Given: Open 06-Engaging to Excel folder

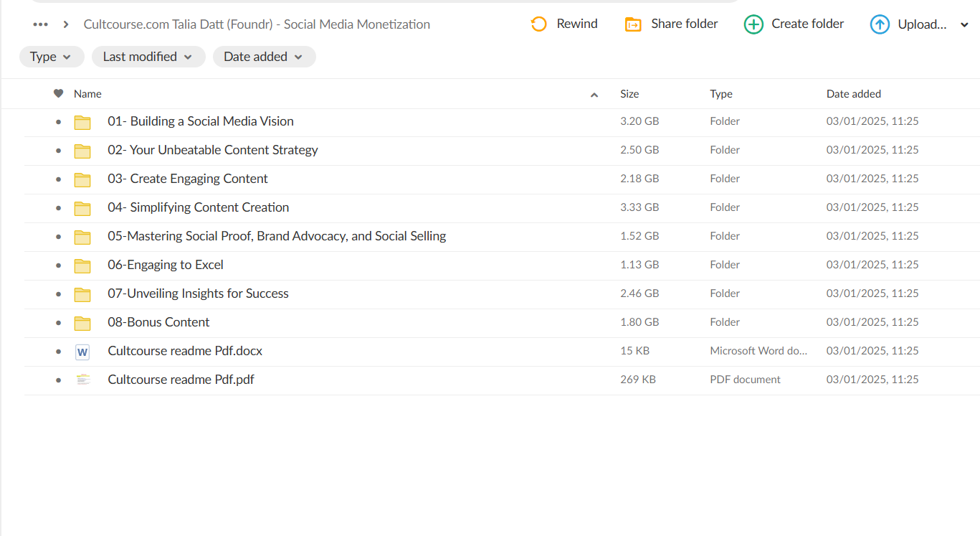Looking at the screenshot, I should tap(166, 265).
